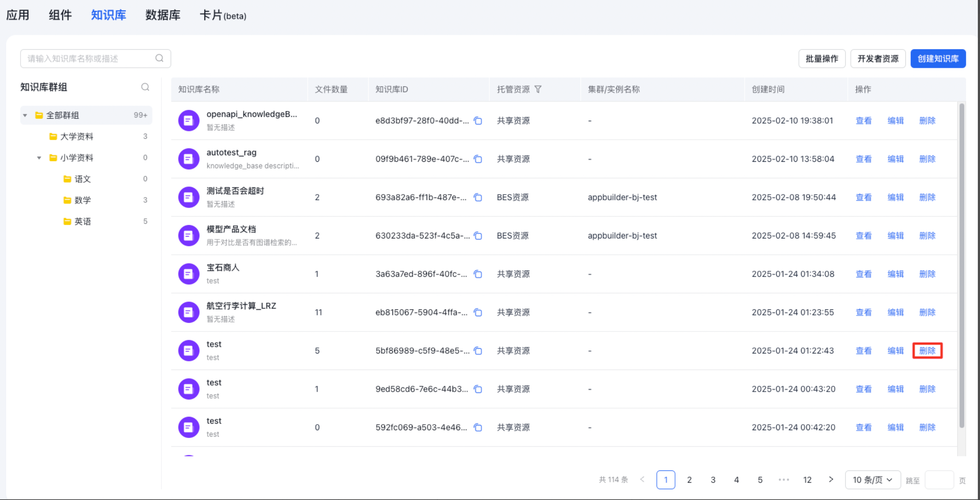The height and width of the screenshot is (500, 980).
Task: Focus the 跳至 page number input
Action: click(939, 480)
